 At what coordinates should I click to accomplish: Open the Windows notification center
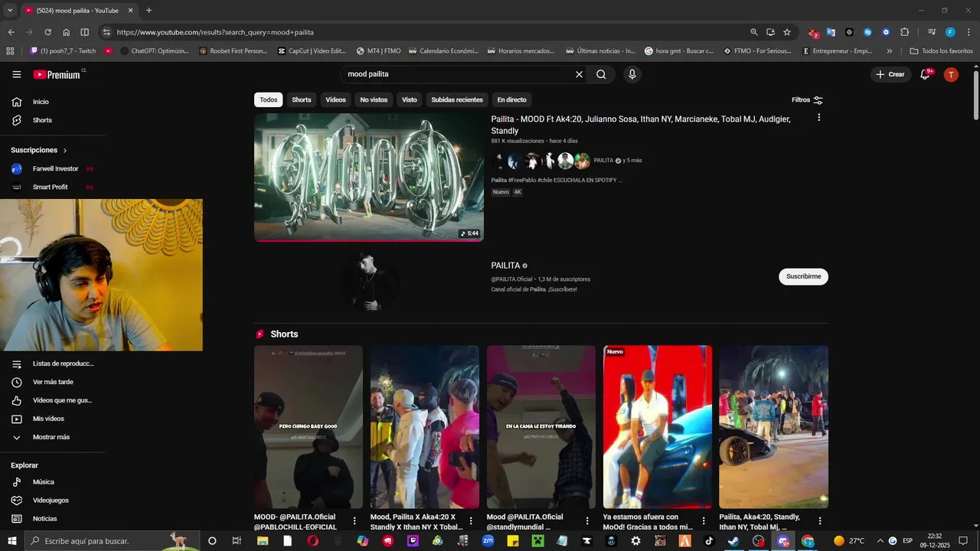[963, 541]
